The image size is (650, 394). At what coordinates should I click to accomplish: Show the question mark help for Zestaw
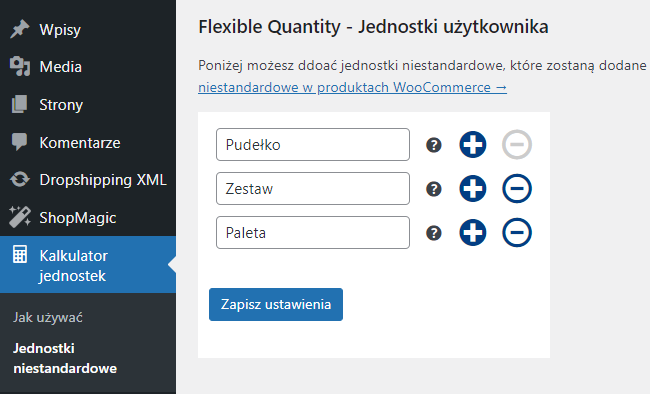[434, 189]
